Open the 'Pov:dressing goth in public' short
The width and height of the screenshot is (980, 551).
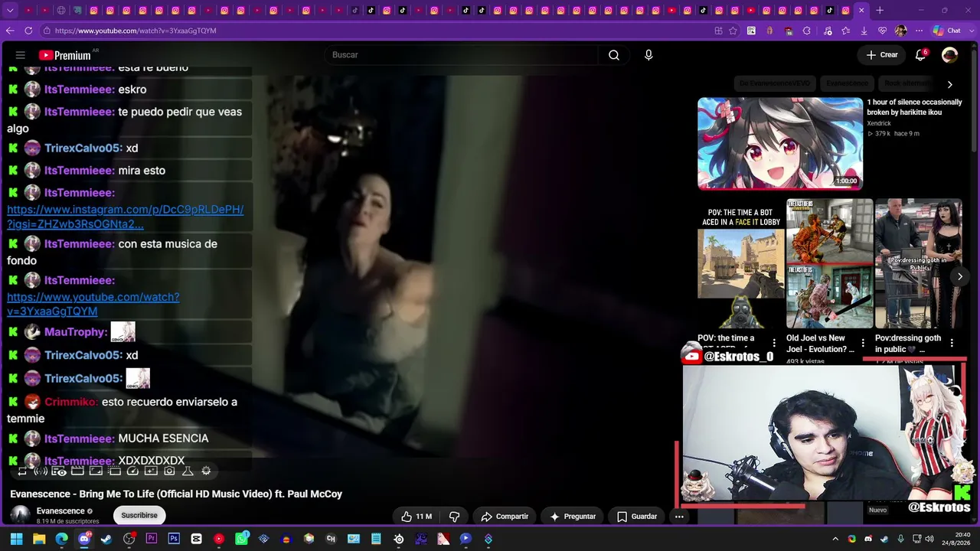point(919,263)
